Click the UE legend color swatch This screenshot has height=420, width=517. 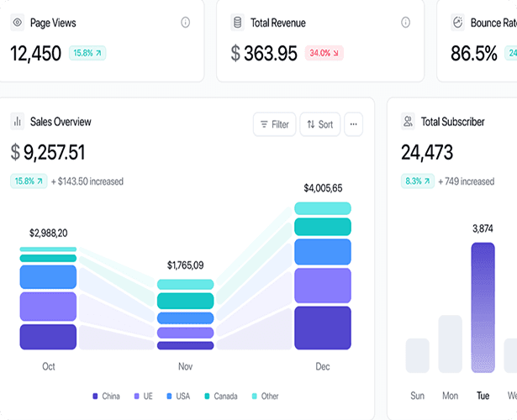coord(136,396)
